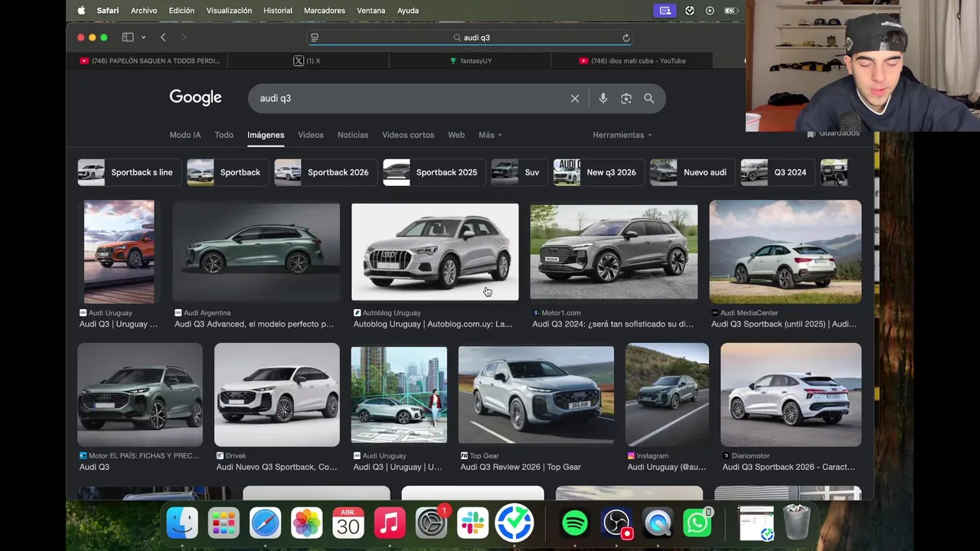This screenshot has height=551, width=980.
Task: Clear the Google search box text
Action: click(x=575, y=98)
